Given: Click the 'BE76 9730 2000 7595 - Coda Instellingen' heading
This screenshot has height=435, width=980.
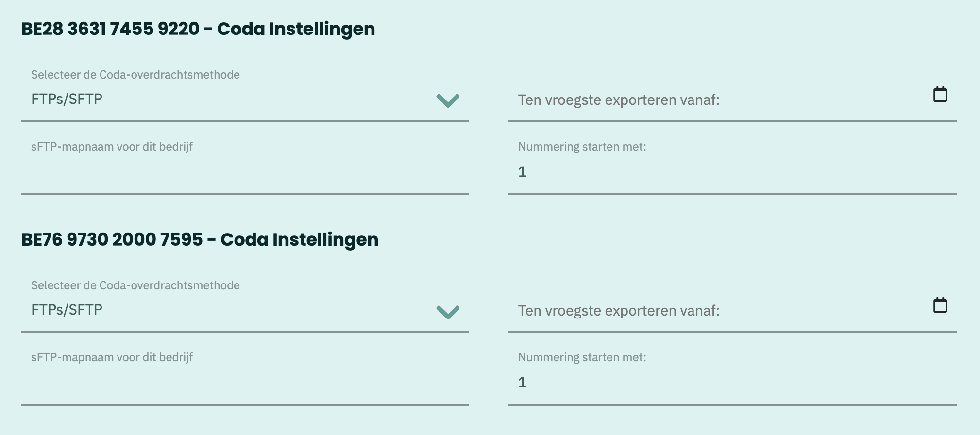Looking at the screenshot, I should 200,240.
